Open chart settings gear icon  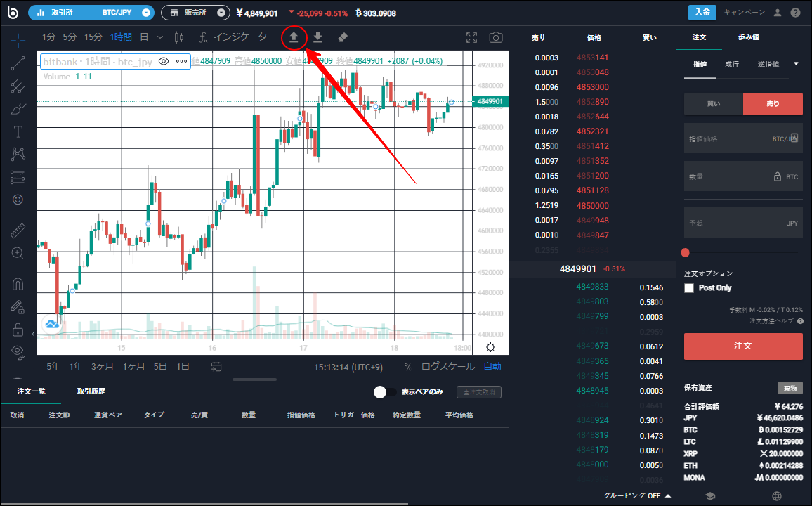pos(490,346)
